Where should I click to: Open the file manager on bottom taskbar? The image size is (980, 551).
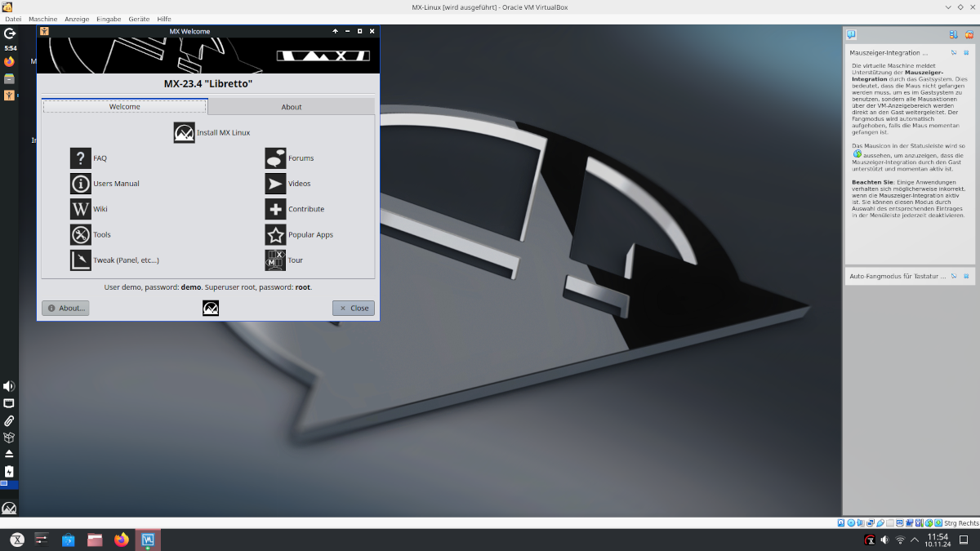(95, 540)
